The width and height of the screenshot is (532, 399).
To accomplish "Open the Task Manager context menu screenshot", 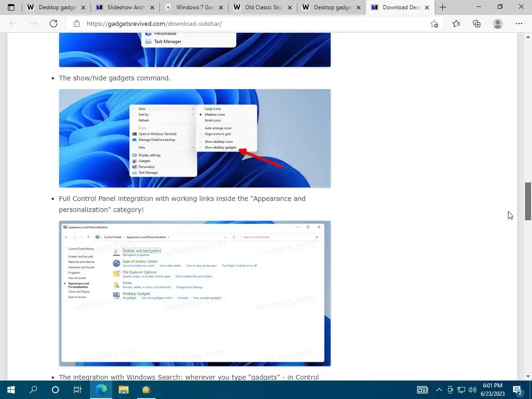I will point(195,50).
